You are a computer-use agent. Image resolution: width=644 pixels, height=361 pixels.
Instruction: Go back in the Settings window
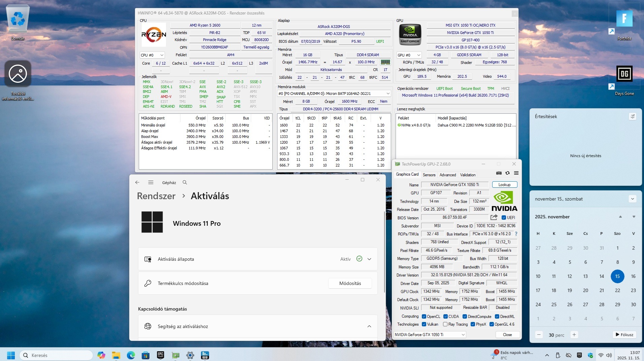137,182
